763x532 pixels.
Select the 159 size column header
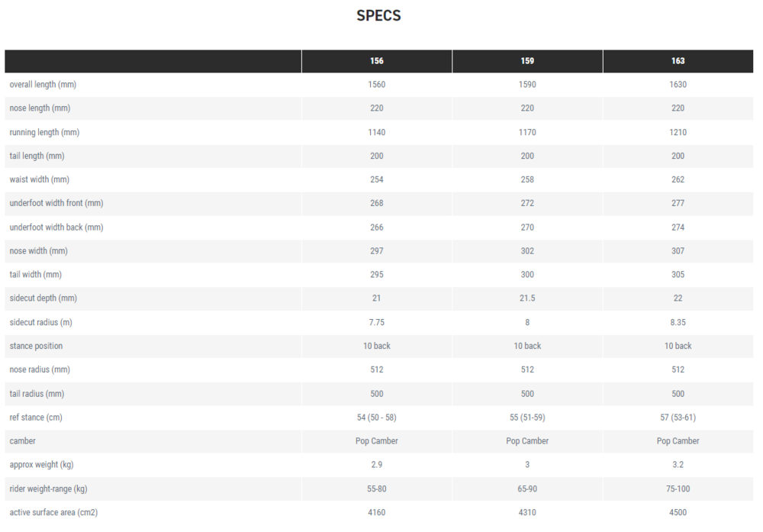(x=527, y=61)
